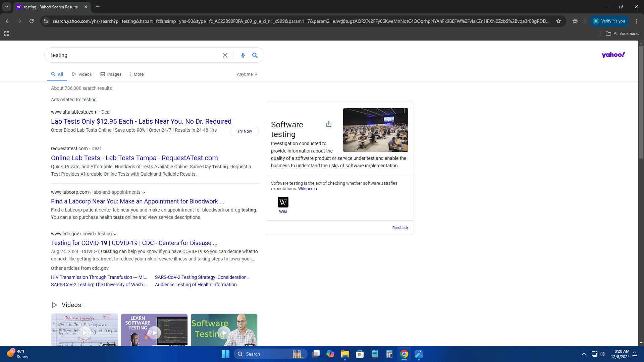
Task: Open the apps grid in bookmarks bar
Action: 7,34
